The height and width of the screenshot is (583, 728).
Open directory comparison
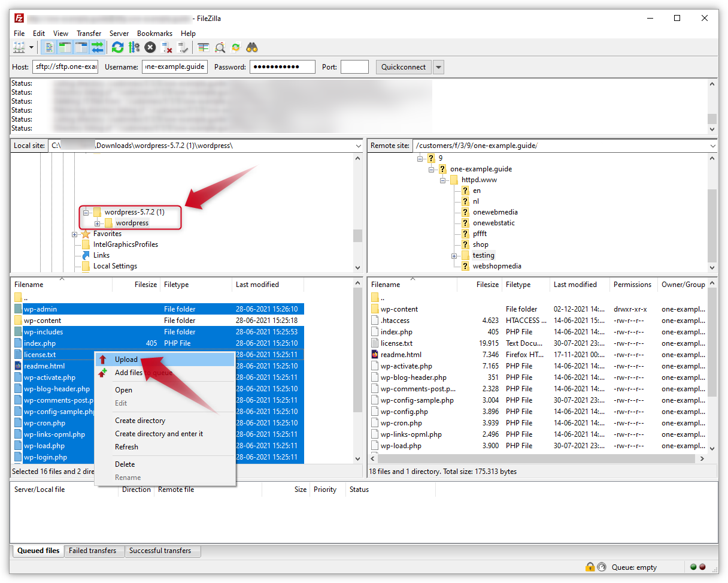pos(204,47)
